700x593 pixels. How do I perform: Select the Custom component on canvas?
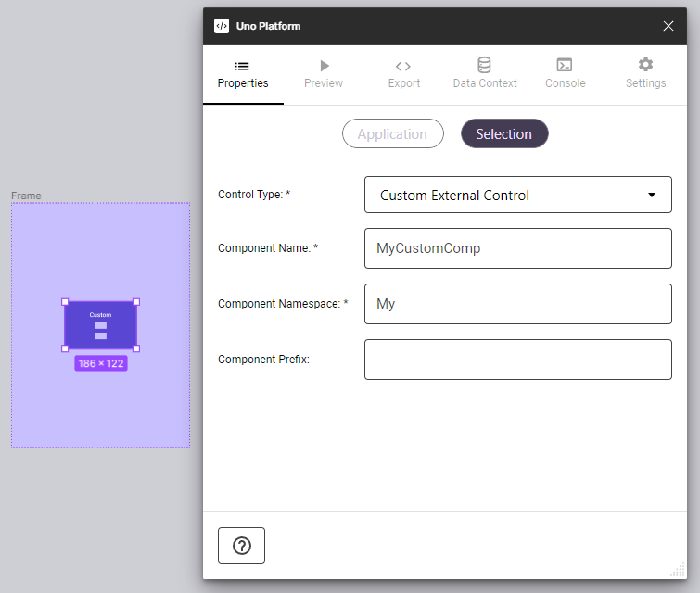[x=100, y=325]
